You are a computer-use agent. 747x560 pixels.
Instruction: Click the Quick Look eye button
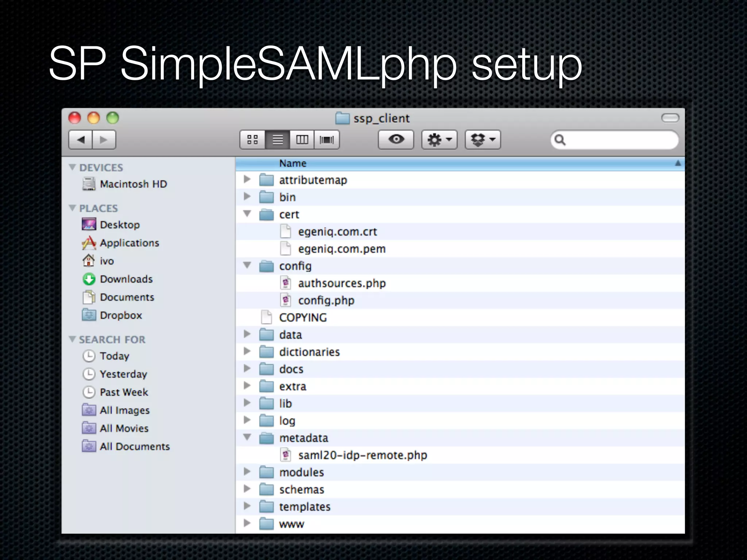(x=396, y=140)
